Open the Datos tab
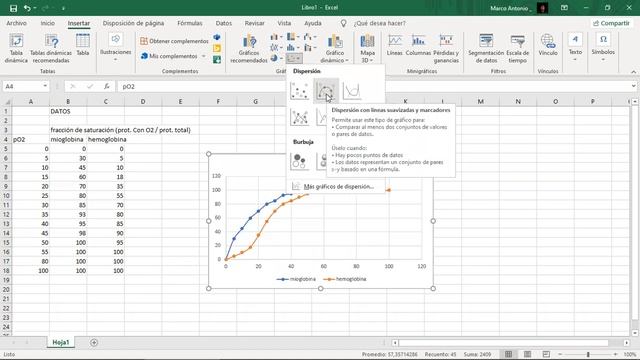 [x=224, y=23]
